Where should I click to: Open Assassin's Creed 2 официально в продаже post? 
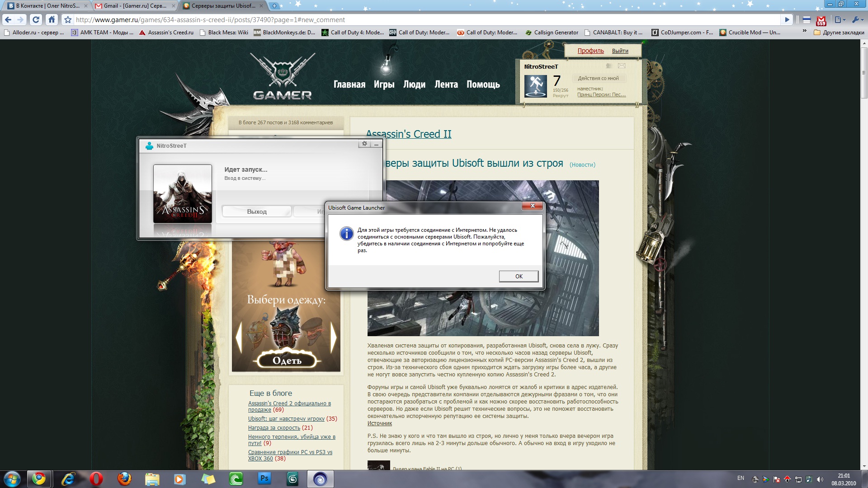click(289, 407)
